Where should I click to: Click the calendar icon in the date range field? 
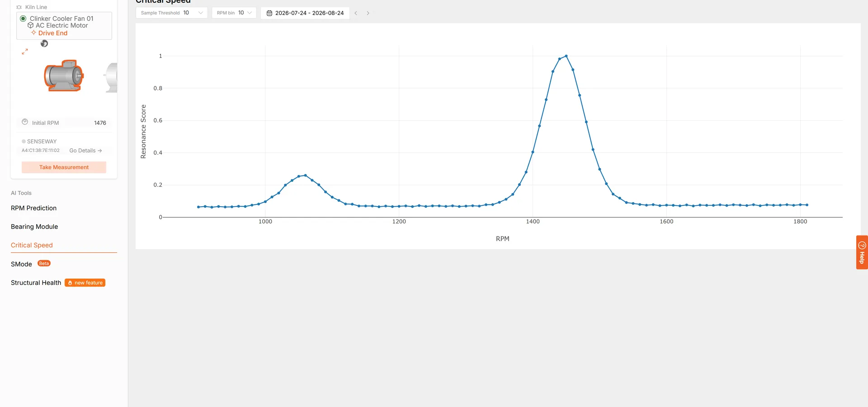269,13
